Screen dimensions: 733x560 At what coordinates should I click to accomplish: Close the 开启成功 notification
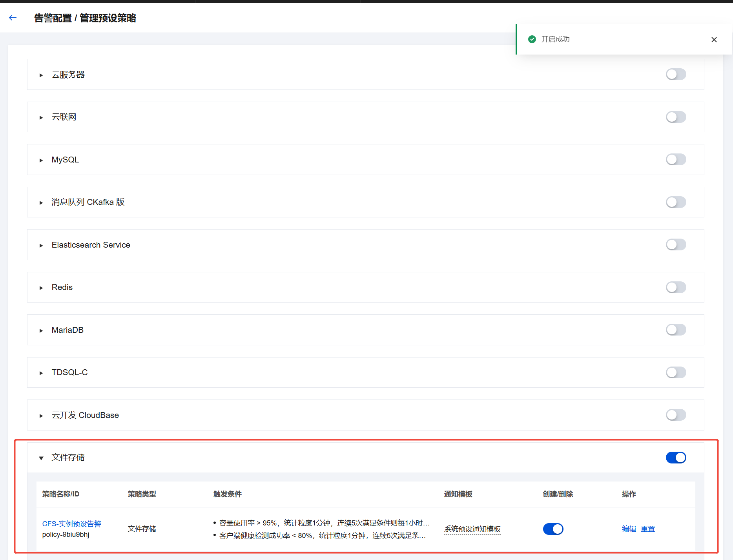point(714,40)
